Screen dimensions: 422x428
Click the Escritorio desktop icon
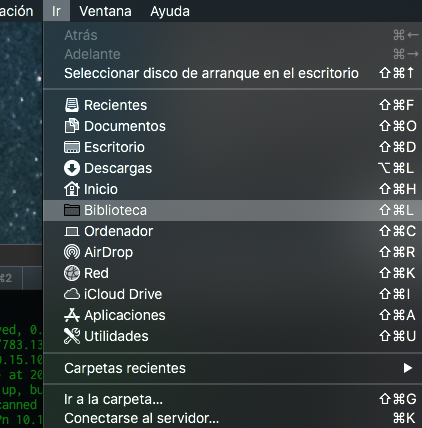click(x=72, y=147)
